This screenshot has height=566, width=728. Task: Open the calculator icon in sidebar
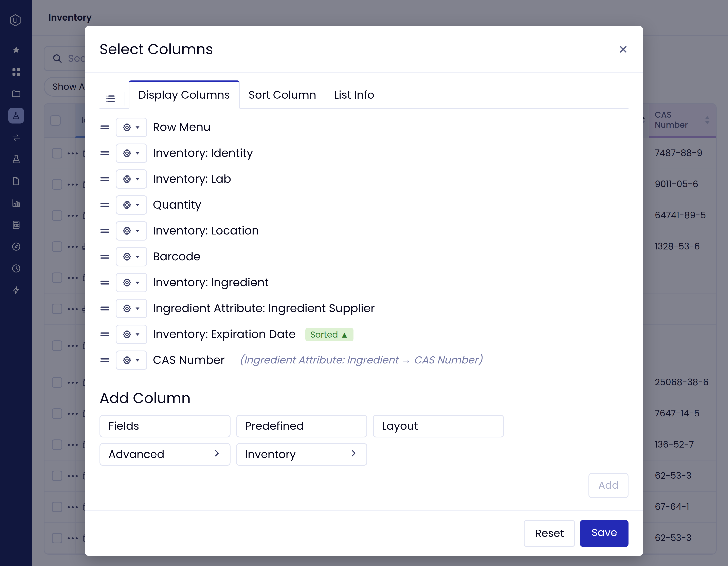(16, 225)
